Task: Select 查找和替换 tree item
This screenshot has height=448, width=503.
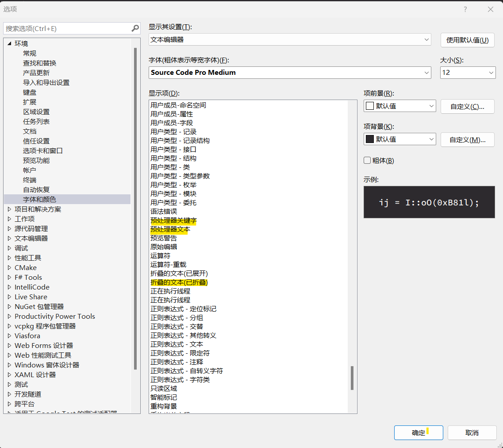Action: pyautogui.click(x=39, y=63)
